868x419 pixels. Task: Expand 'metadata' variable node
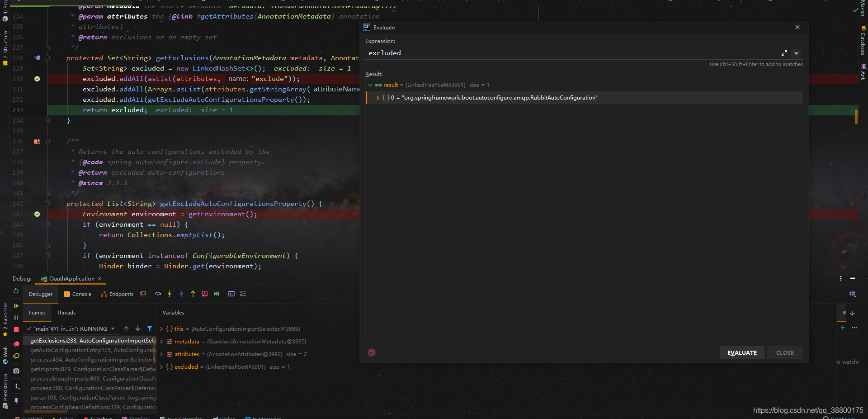(161, 342)
